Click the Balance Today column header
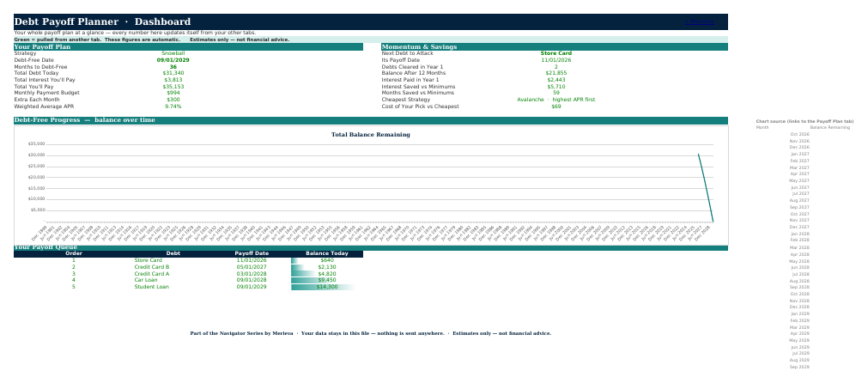868x383 pixels. 327,253
